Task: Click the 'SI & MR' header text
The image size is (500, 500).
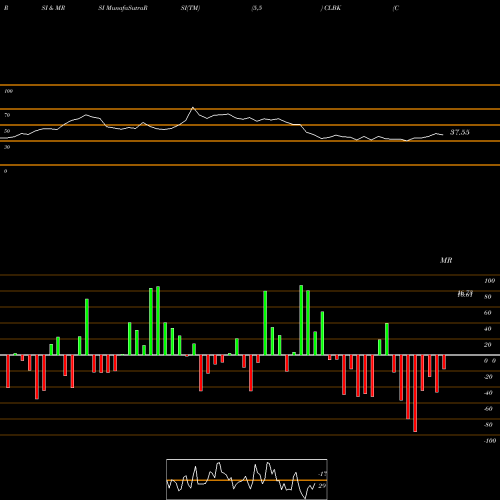Action: coord(53,8)
